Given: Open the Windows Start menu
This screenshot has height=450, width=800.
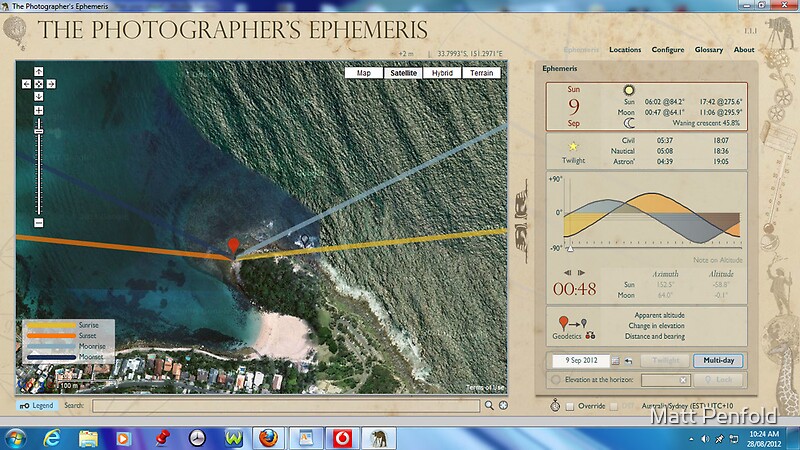Looking at the screenshot, I should (15, 438).
